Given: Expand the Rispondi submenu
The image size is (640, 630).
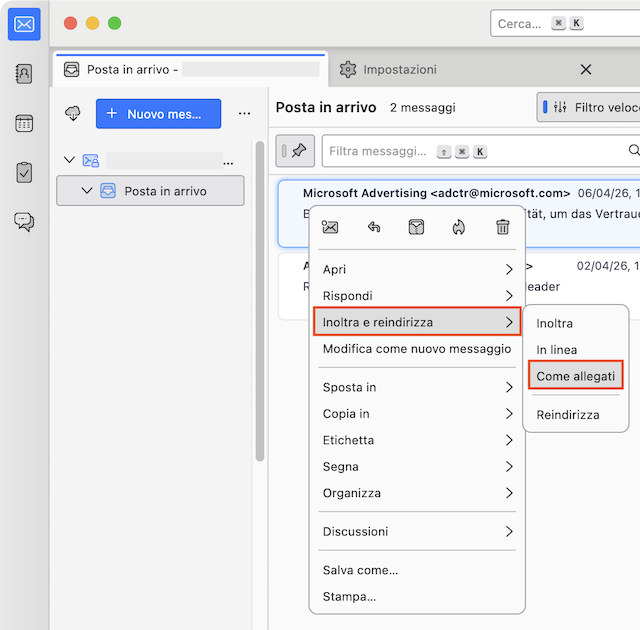Looking at the screenshot, I should coord(417,295).
